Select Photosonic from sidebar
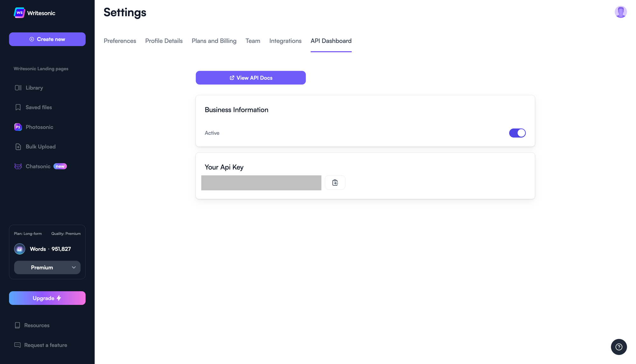Image resolution: width=636 pixels, height=364 pixels. pos(39,127)
